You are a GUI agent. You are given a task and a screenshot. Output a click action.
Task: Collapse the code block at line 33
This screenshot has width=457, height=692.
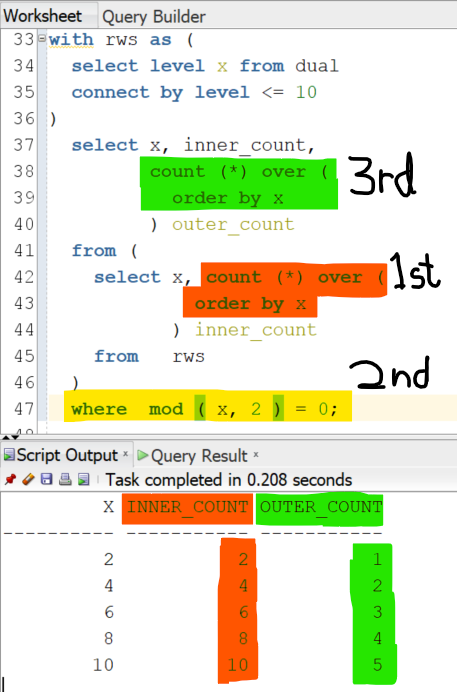tap(42, 38)
